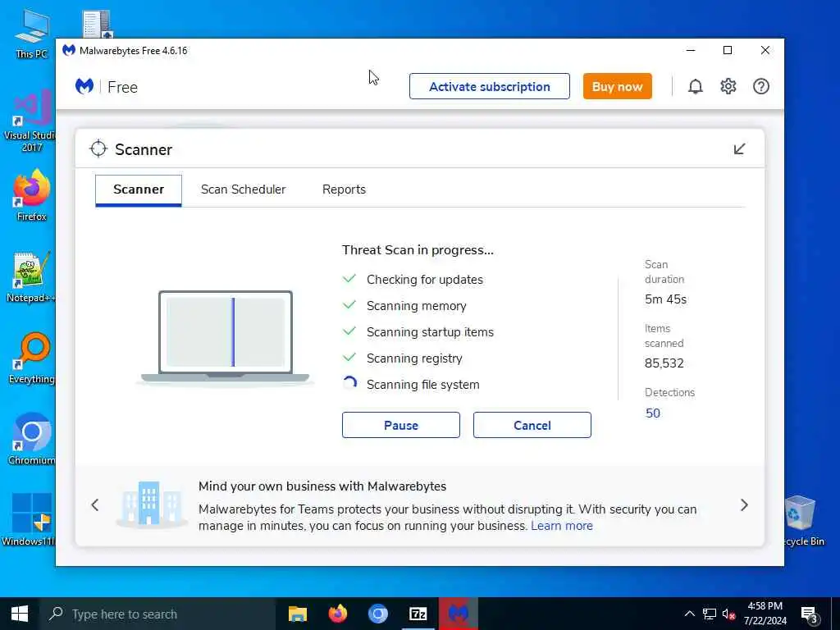Click the 'Scanning file system' step
Image resolution: width=840 pixels, height=630 pixels.
422,385
